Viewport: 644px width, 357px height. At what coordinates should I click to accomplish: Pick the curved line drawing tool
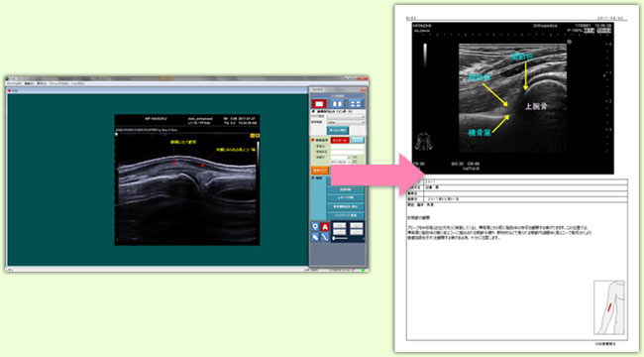[325, 237]
